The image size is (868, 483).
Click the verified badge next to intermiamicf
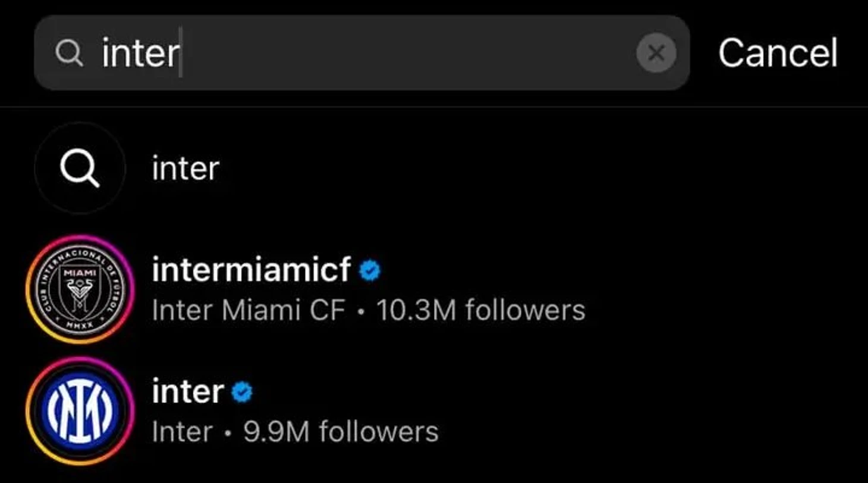point(369,270)
